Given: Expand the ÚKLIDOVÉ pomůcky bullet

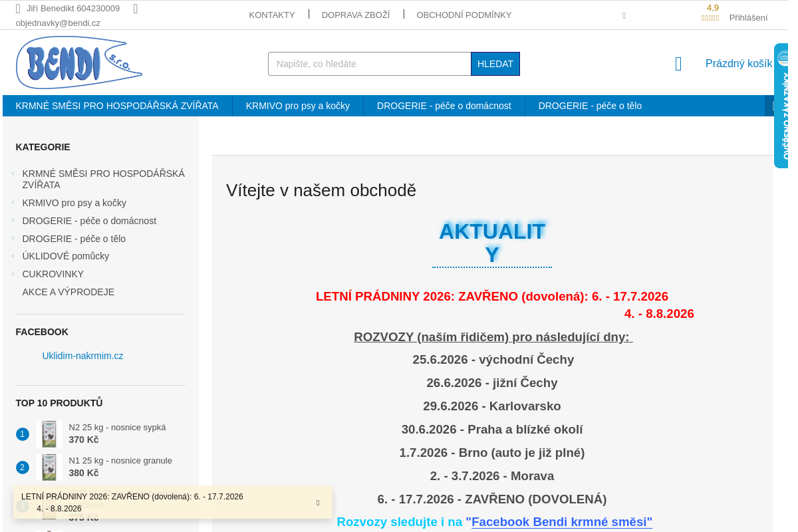Looking at the screenshot, I should coord(13,256).
